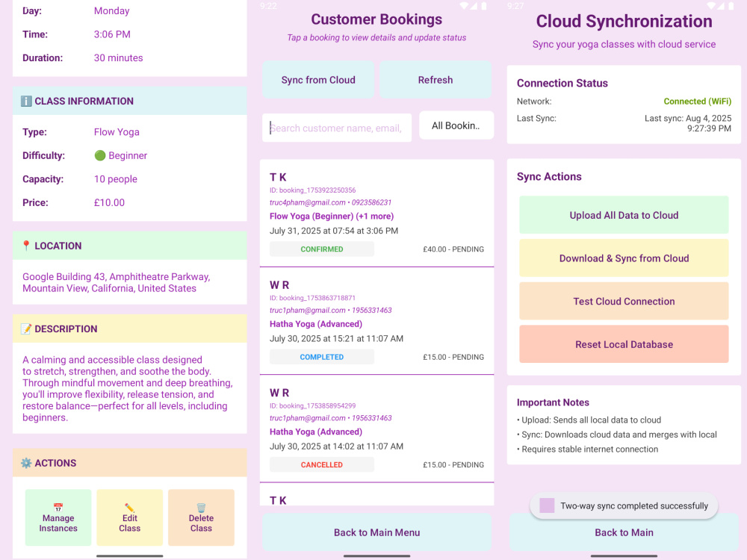This screenshot has width=747, height=560.
Task: Tap the Customer Bookings title
Action: click(x=376, y=19)
